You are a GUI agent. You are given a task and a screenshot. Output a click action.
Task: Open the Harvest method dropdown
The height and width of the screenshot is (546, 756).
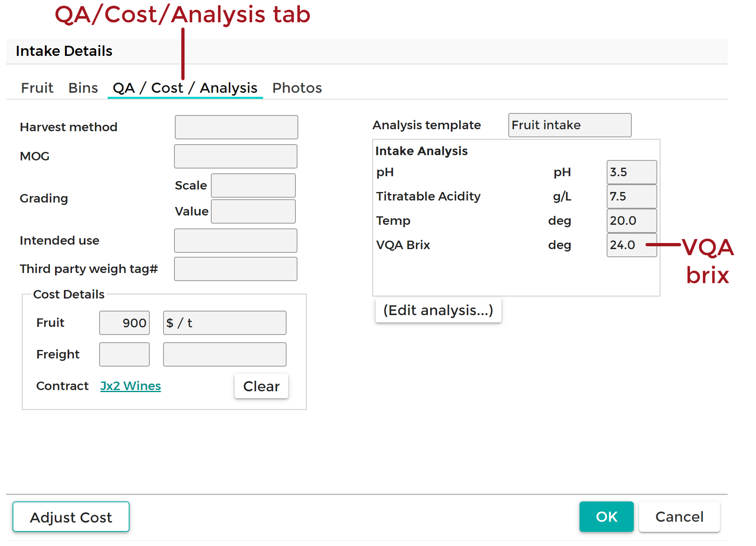tap(236, 127)
